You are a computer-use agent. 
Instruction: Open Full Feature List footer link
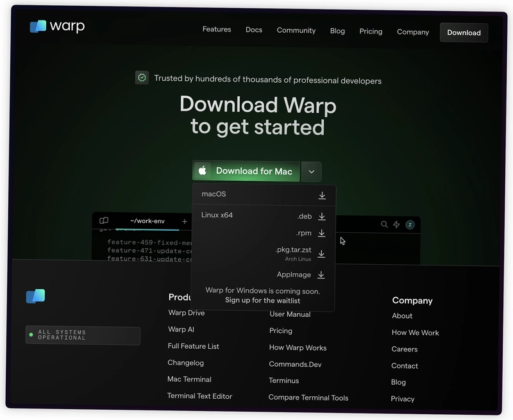click(x=194, y=346)
